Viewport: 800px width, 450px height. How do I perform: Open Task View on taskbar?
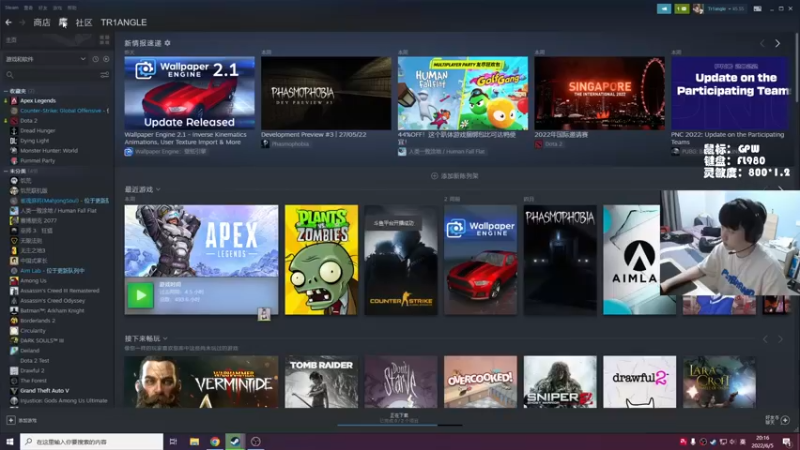coord(173,442)
